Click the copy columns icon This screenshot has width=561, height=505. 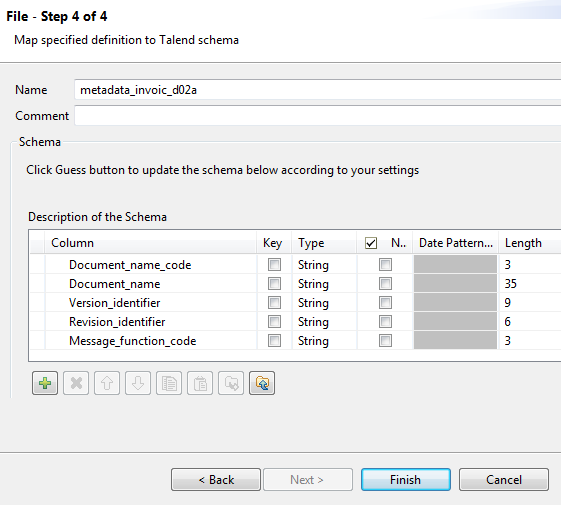169,383
